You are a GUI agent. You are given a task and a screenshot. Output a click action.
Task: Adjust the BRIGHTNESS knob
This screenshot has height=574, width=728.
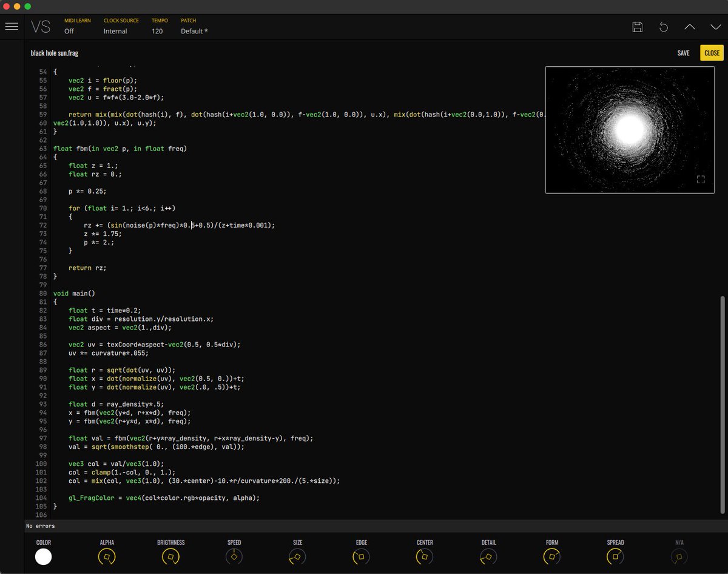point(170,556)
